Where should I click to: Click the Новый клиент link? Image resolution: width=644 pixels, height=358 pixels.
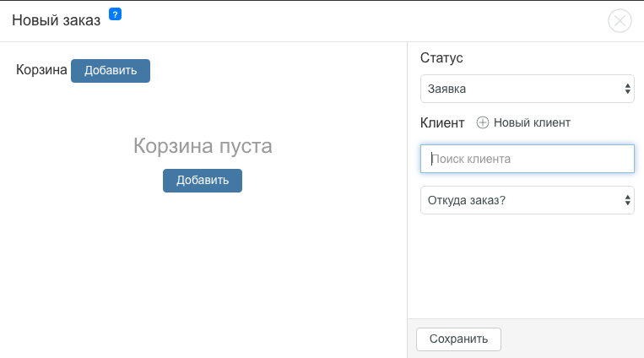tap(532, 122)
